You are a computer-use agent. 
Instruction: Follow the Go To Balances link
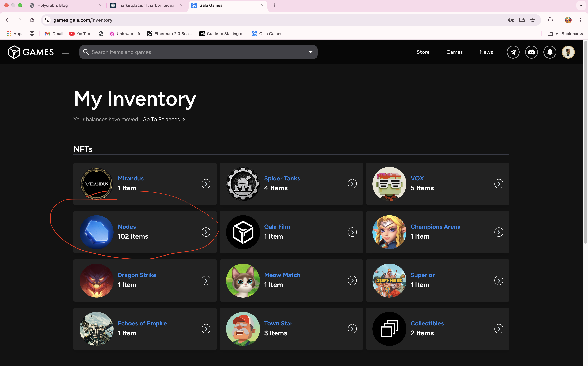(164, 119)
